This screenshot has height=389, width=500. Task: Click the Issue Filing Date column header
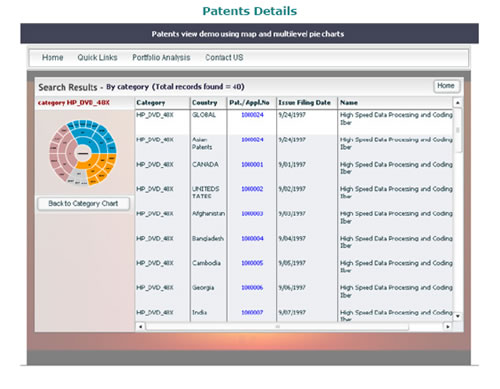pyautogui.click(x=304, y=103)
